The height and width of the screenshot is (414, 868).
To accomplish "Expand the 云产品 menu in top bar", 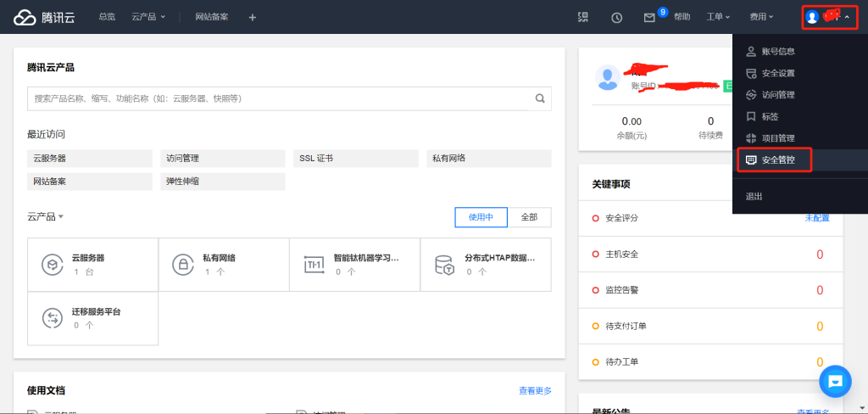I will tap(148, 17).
